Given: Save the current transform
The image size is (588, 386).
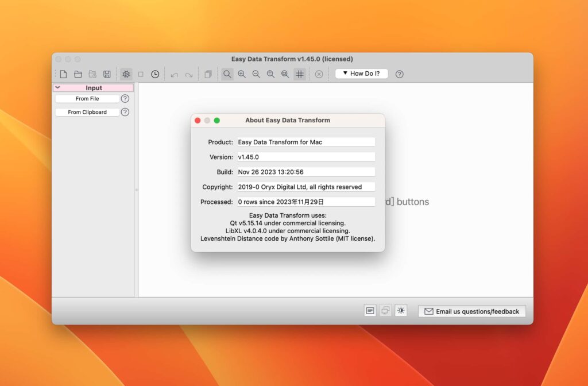Looking at the screenshot, I should coord(107,74).
